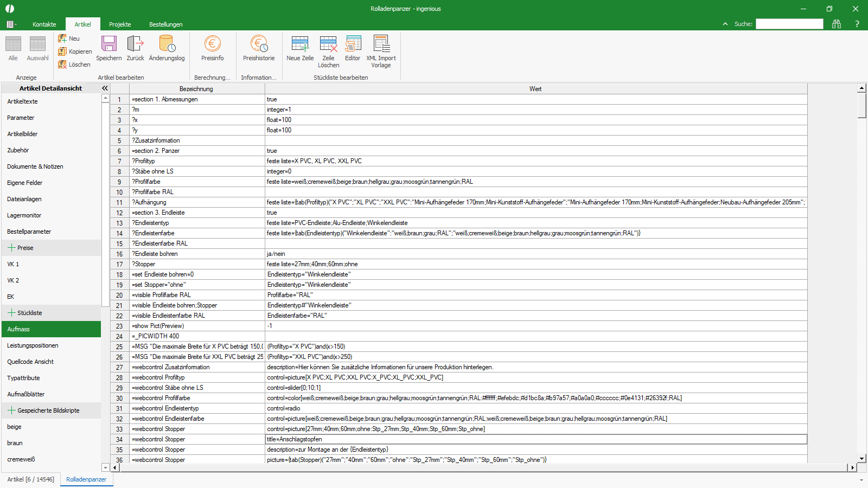Open XML Import Vorlage

(x=381, y=52)
